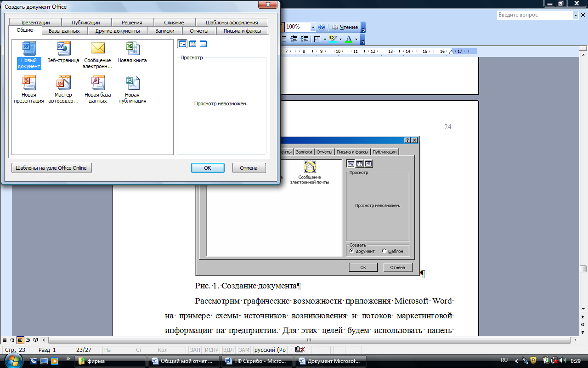Switch to normal view in Word
588x368 pixels.
5,340
